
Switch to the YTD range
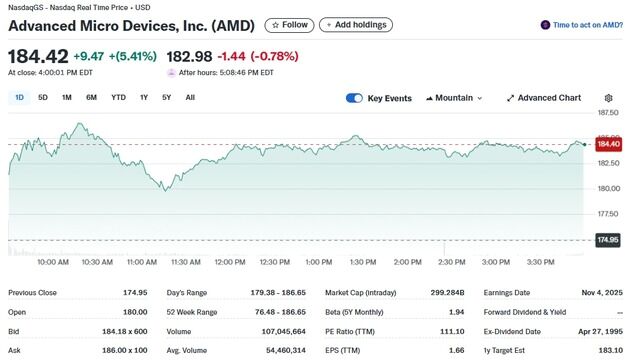(x=119, y=97)
